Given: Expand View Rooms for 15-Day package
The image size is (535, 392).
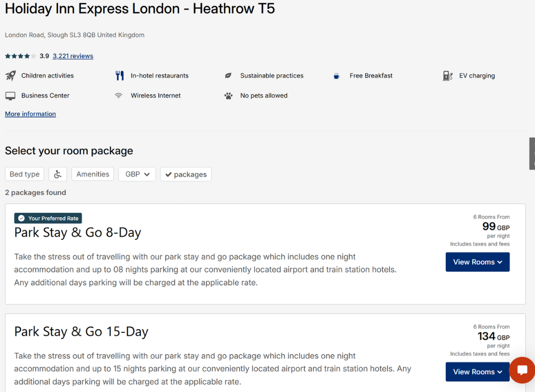Looking at the screenshot, I should (x=477, y=372).
